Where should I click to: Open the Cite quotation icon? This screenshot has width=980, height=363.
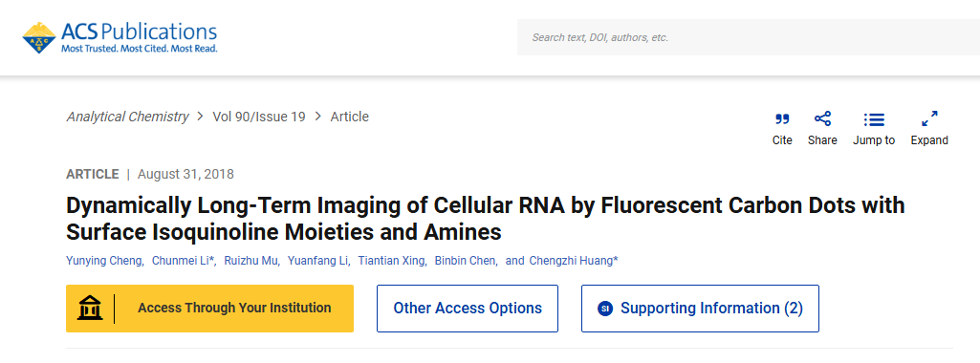pyautogui.click(x=782, y=118)
